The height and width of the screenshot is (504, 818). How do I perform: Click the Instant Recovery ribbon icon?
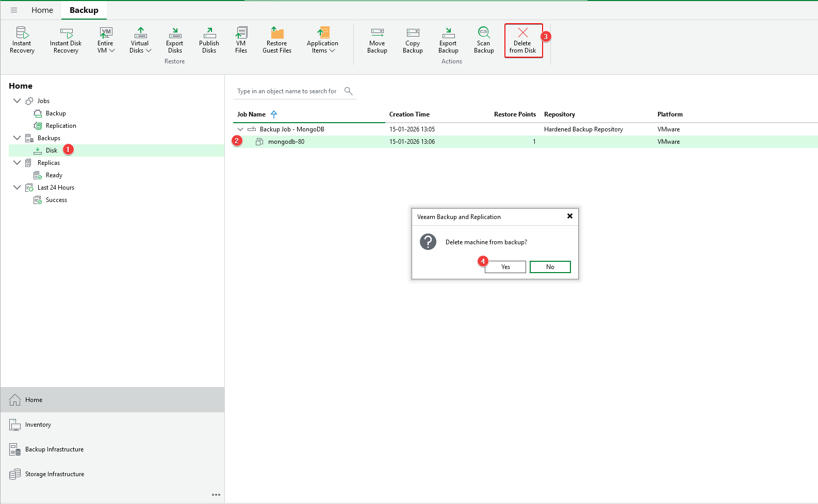22,40
